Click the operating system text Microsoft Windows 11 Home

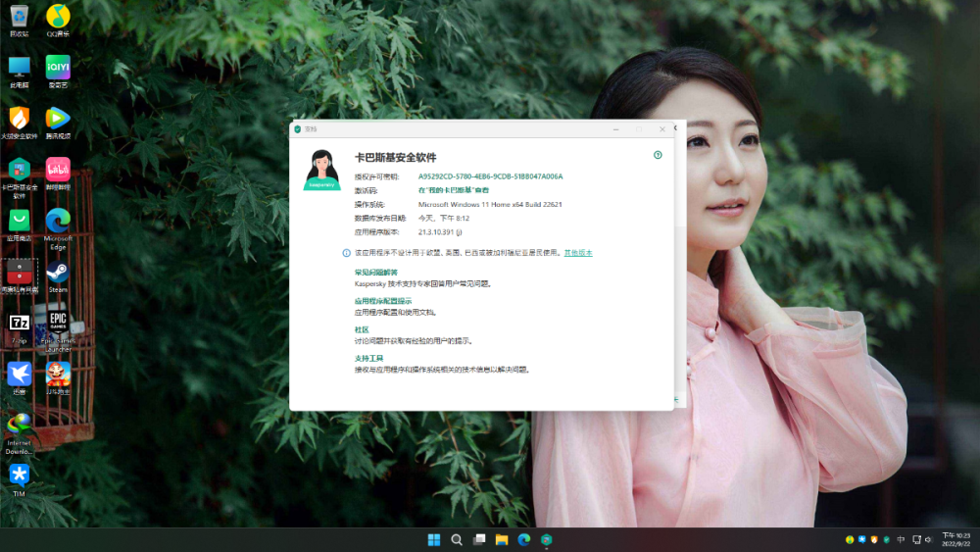[490, 204]
